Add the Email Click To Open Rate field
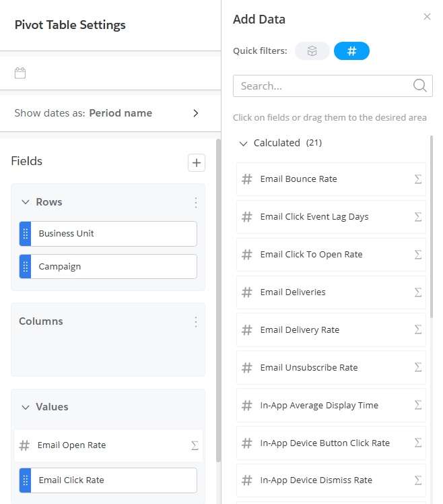 pos(311,255)
